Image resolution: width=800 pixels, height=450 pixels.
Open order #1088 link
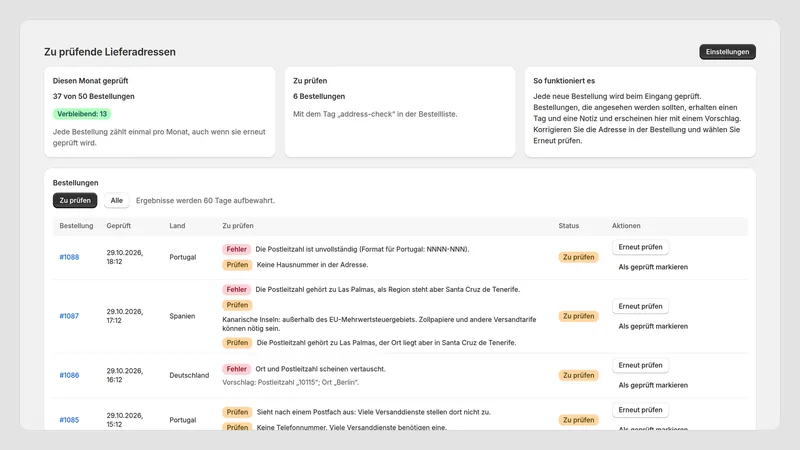[69, 257]
